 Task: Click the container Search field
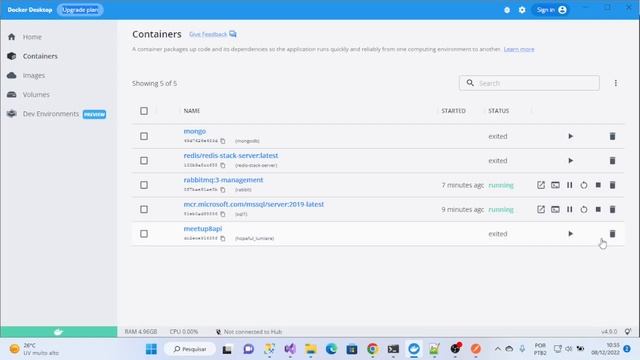[x=529, y=83]
